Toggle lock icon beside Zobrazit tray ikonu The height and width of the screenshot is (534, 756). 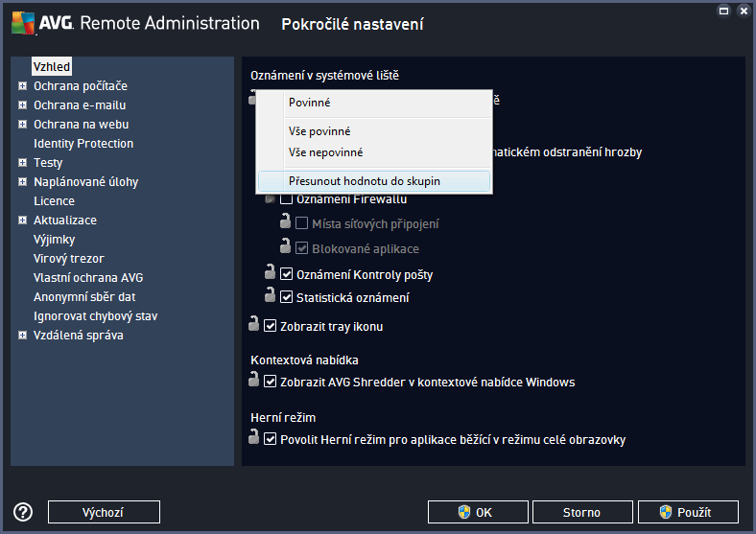253,324
